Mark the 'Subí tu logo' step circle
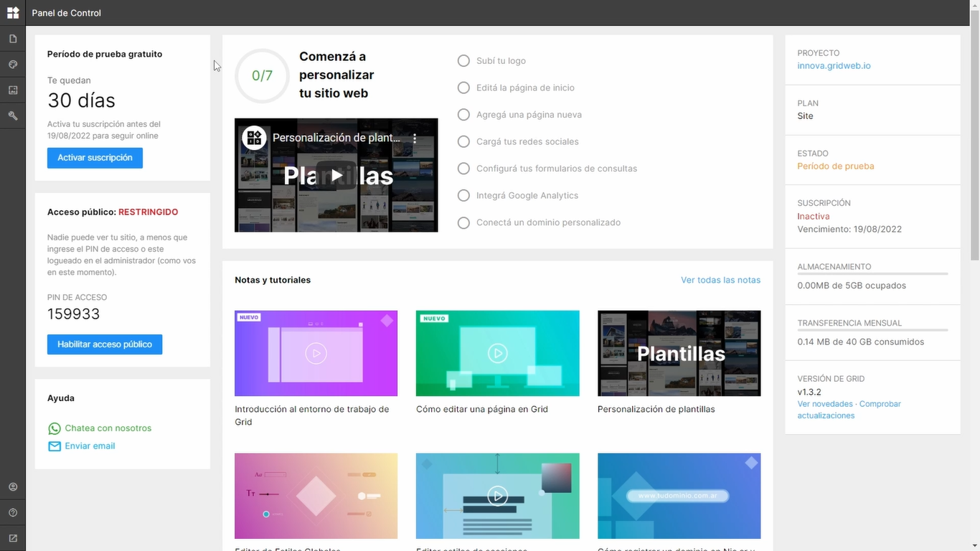The width and height of the screenshot is (980, 551). point(463,61)
